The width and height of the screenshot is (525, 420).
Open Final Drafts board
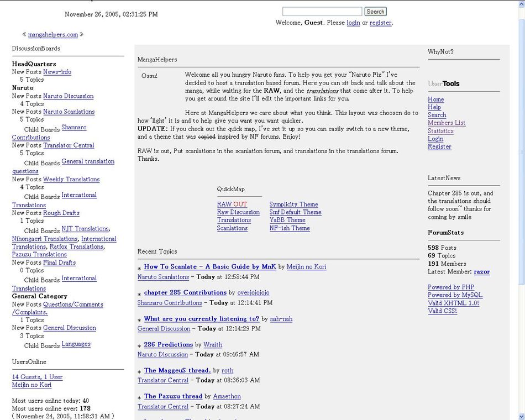(60, 262)
